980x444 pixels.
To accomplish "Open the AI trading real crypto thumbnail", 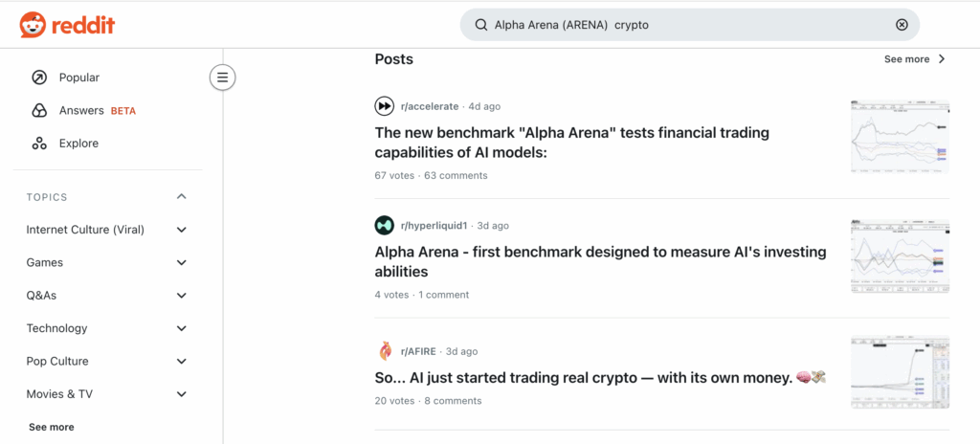I will coord(900,373).
